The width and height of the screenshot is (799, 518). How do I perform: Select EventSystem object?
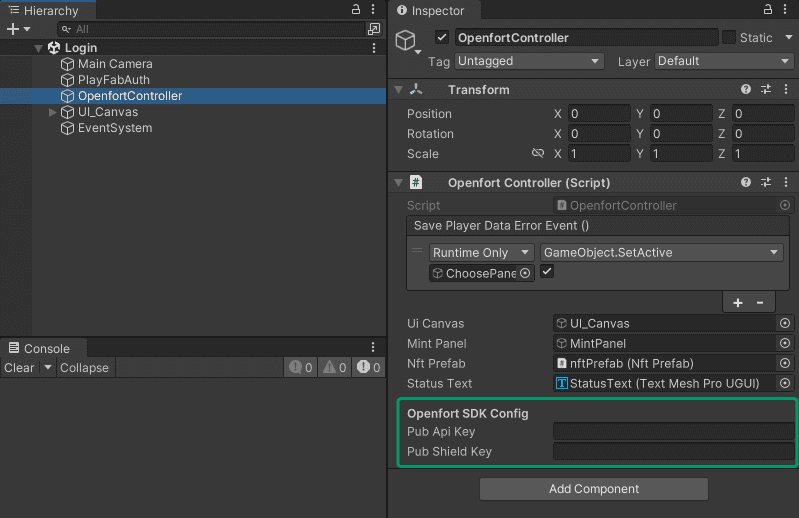coord(115,128)
